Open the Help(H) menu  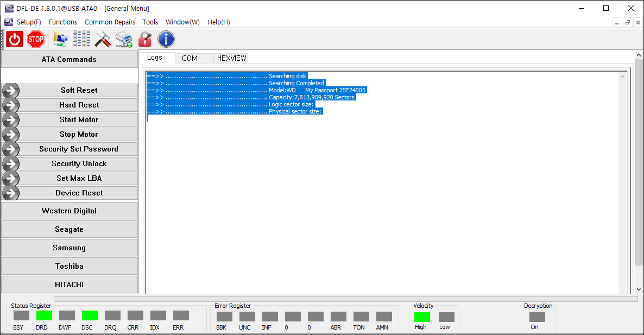coord(218,22)
